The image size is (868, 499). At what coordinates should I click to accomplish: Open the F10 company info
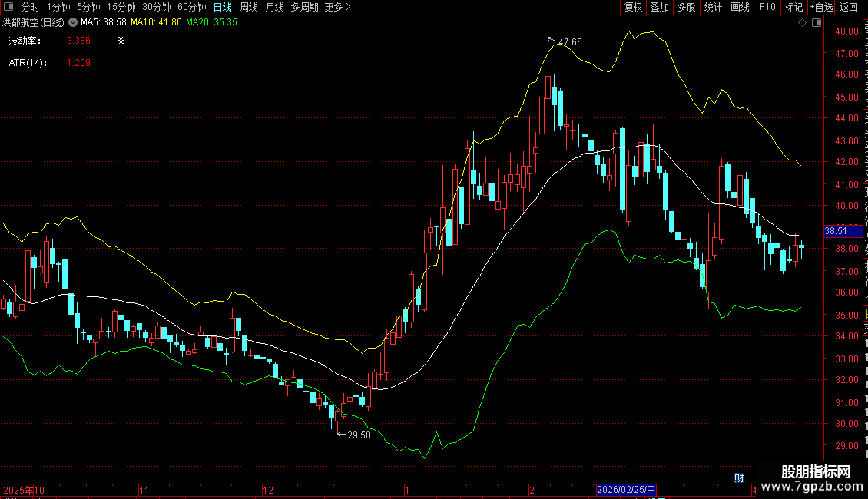tap(767, 7)
